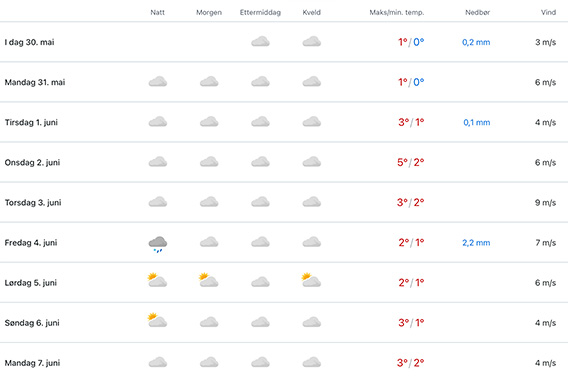568x379 pixels.
Task: Expand the Fredag 4. juni day details
Action: pos(284,242)
